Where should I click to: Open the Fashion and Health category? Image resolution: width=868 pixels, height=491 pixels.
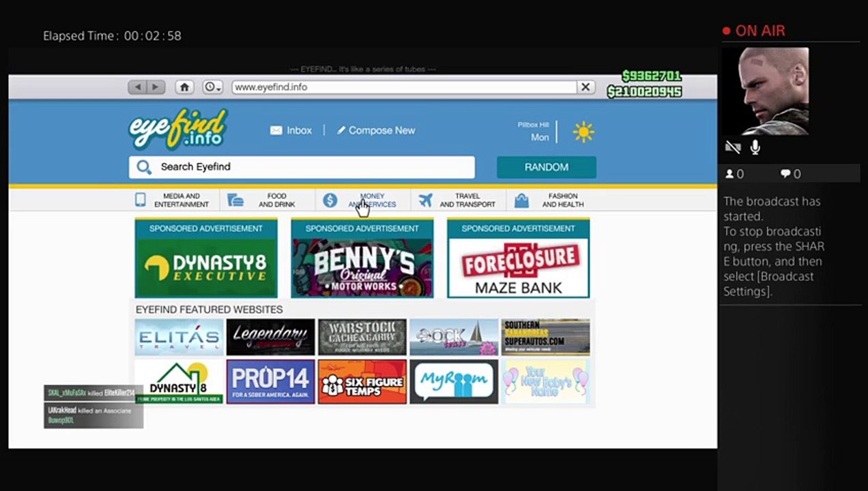click(563, 200)
